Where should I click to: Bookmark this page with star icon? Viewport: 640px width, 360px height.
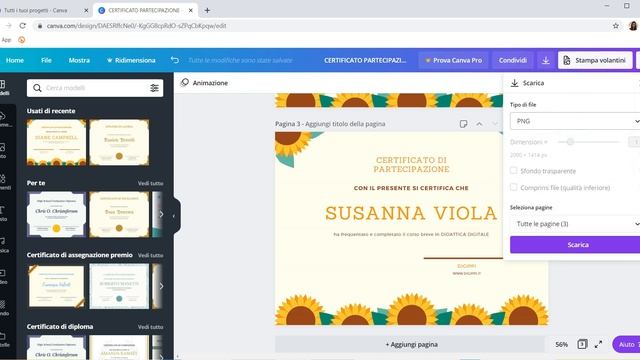click(x=616, y=26)
